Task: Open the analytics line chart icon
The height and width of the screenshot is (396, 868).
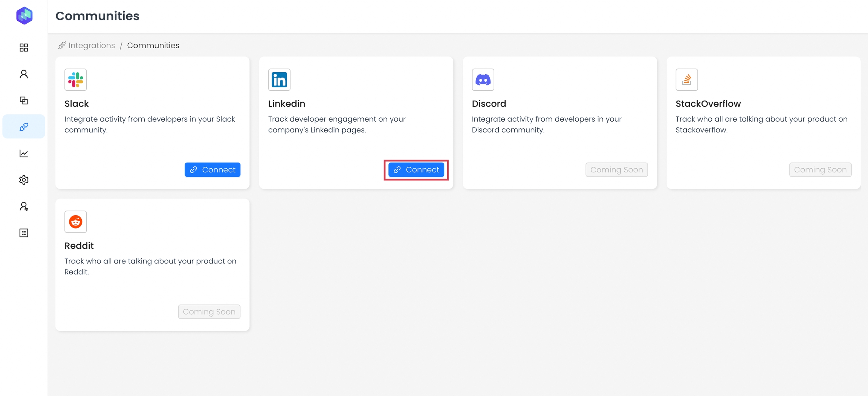Action: point(24,154)
